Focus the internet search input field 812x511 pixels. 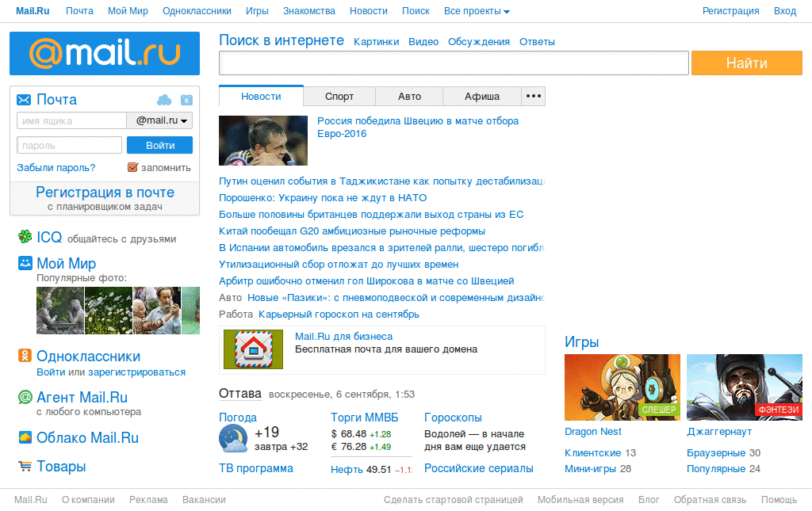click(454, 63)
